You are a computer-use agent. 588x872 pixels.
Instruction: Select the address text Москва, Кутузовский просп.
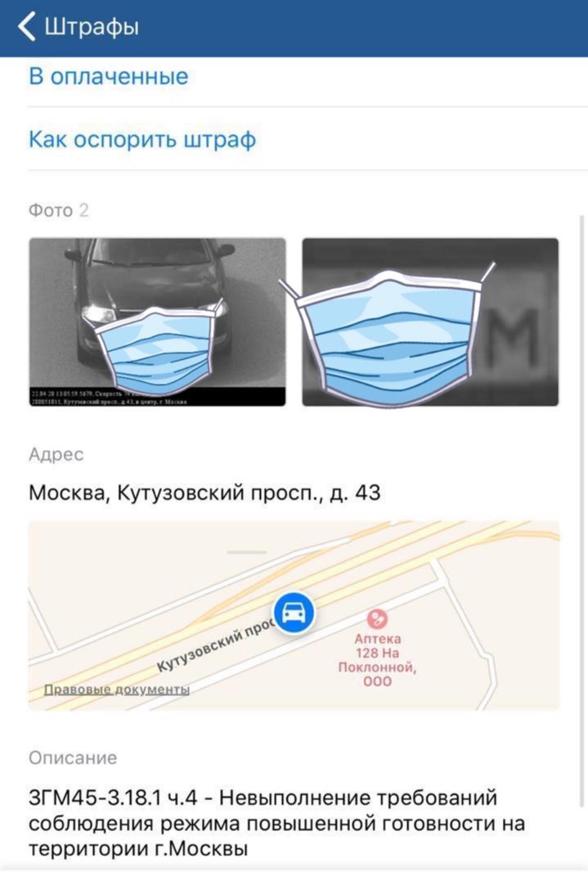pyautogui.click(x=204, y=492)
